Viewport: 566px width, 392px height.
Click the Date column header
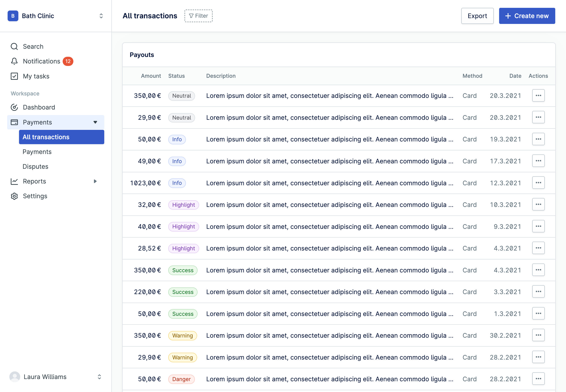[515, 76]
